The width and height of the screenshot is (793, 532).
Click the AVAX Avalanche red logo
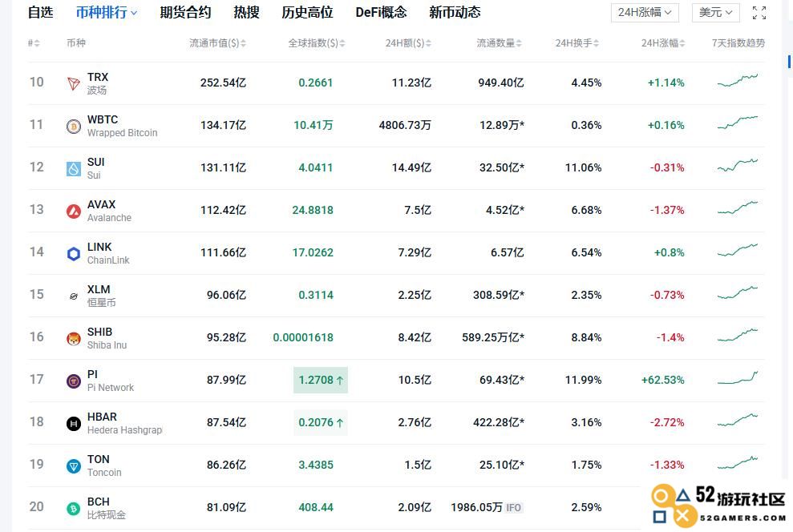74,211
